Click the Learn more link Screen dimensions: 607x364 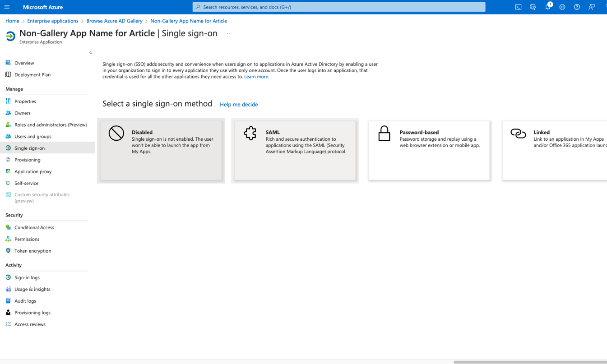[256, 77]
